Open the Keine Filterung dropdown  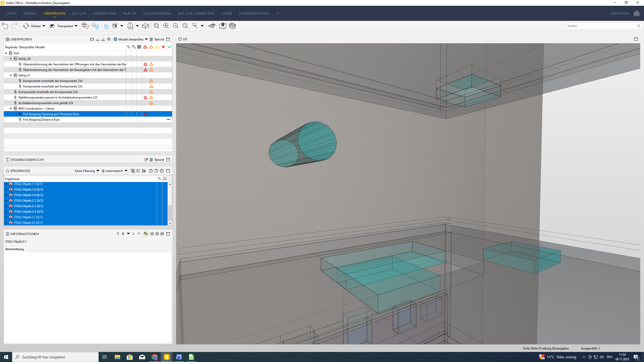87,171
